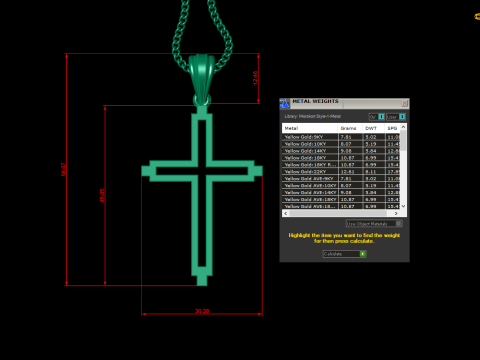Sort by the Grams column header
Viewport: 480px width, 360px height.
[x=350, y=128]
